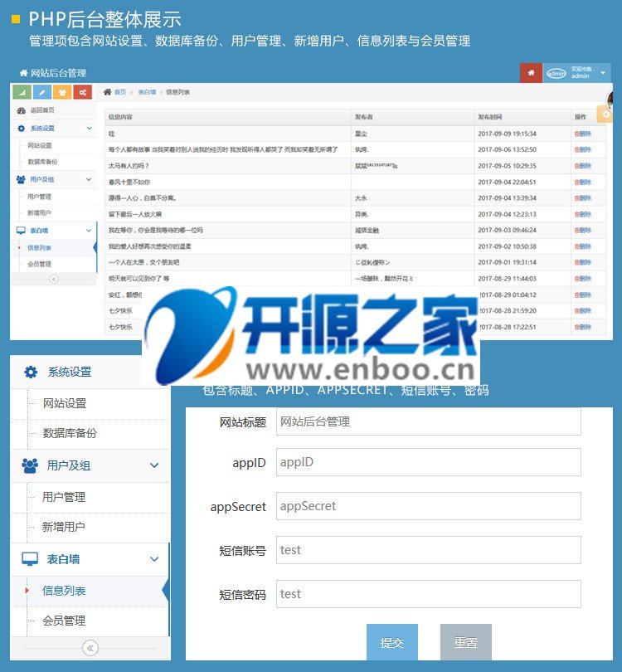Screen dimensions: 622x672
Task: Toggle the enlarged 表白墙 chevron
Action: coord(154,559)
